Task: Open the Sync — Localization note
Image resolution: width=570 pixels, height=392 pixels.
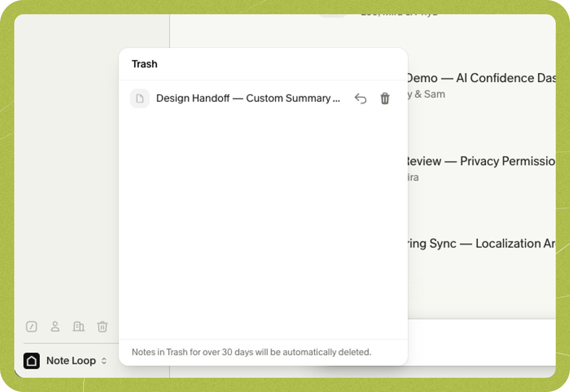Action: [482, 243]
